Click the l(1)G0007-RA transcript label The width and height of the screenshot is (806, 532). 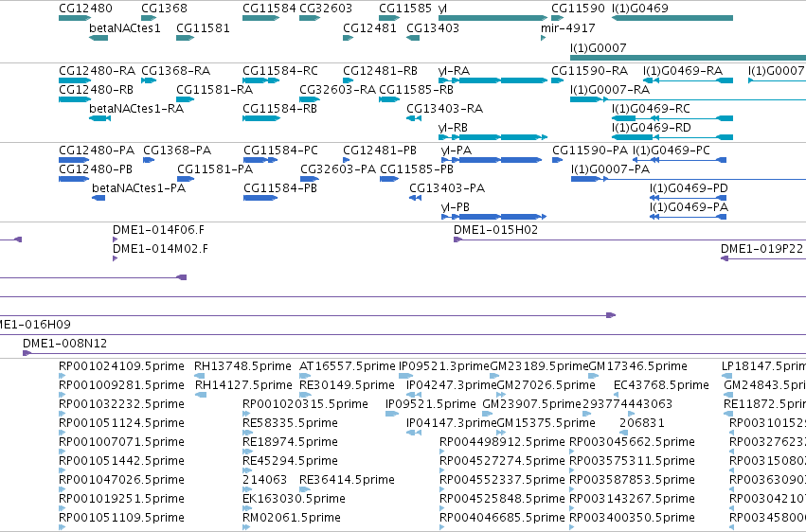[x=610, y=89]
